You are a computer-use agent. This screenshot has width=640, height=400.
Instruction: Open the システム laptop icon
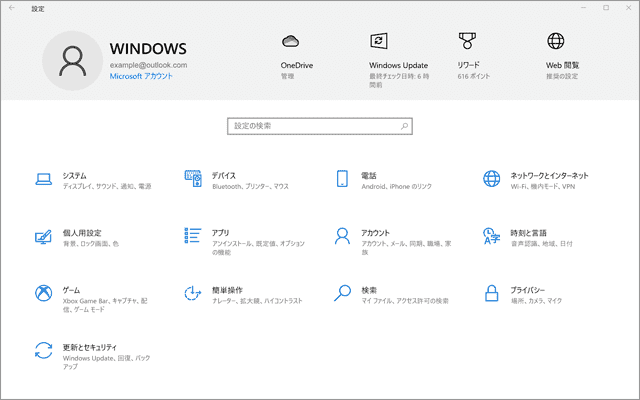tap(43, 179)
